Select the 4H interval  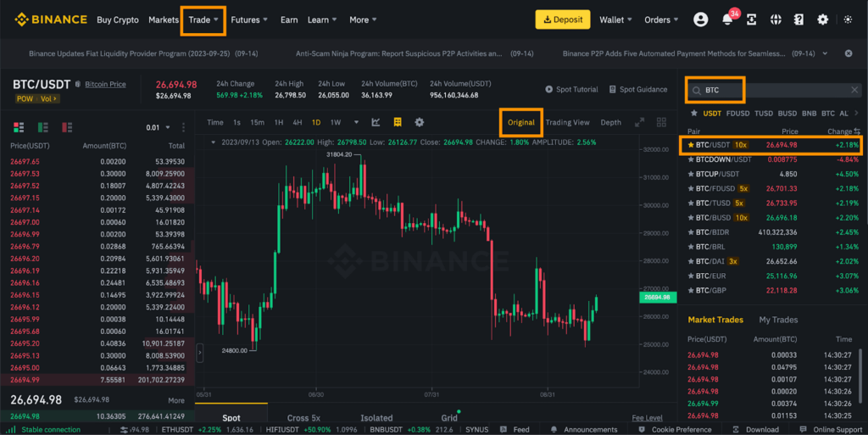[298, 122]
